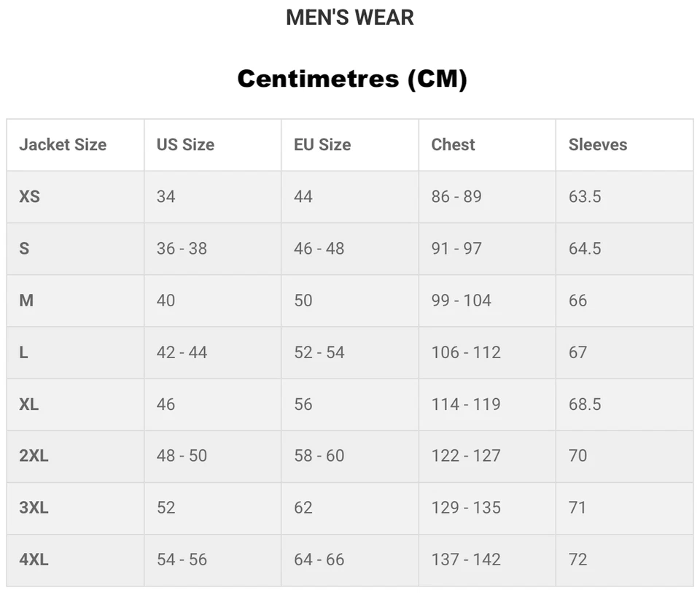Click sleeves value 63.5

[585, 196]
